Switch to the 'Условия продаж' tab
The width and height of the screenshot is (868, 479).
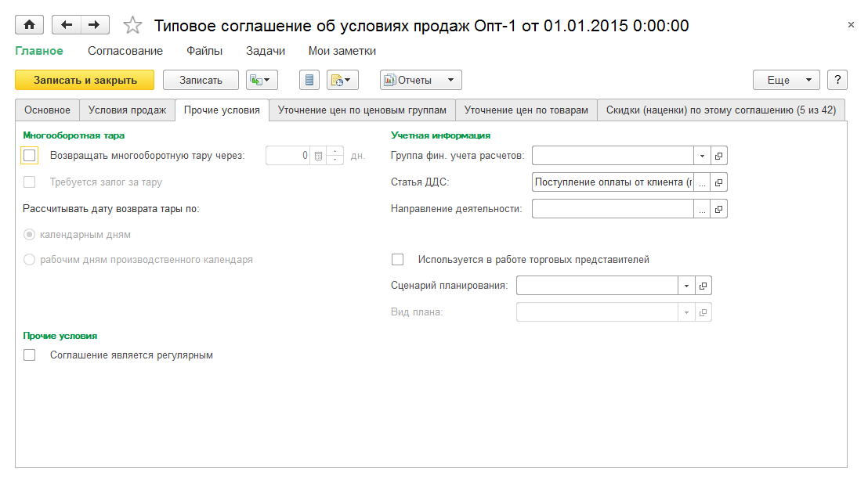(127, 110)
